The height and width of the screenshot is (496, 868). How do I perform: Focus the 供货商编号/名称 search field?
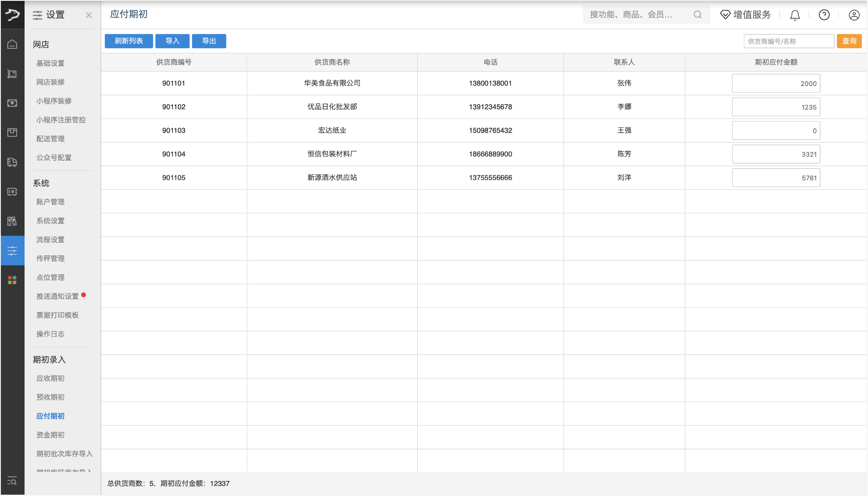pos(788,41)
